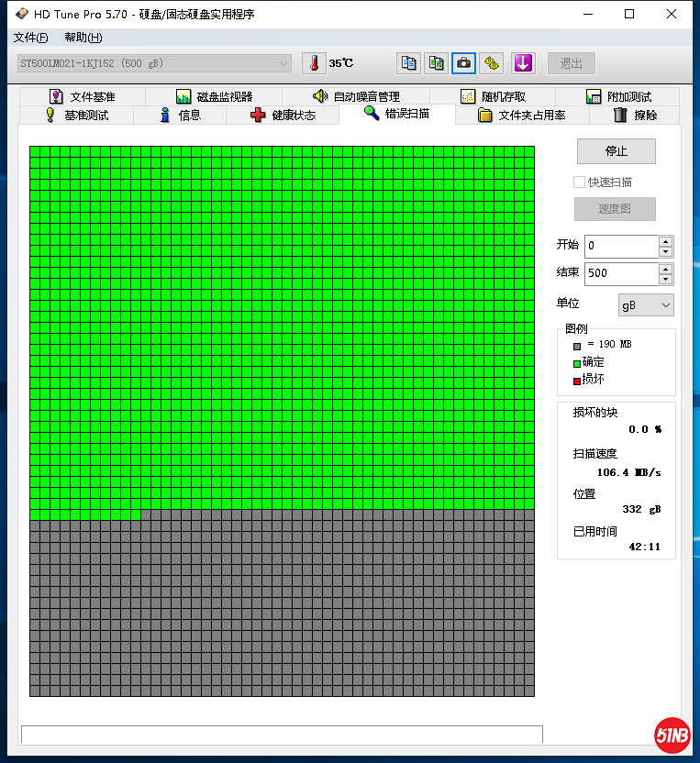Viewport: 700px width, 763px height.
Task: Click the green 确定 legend swatch
Action: pos(577,363)
